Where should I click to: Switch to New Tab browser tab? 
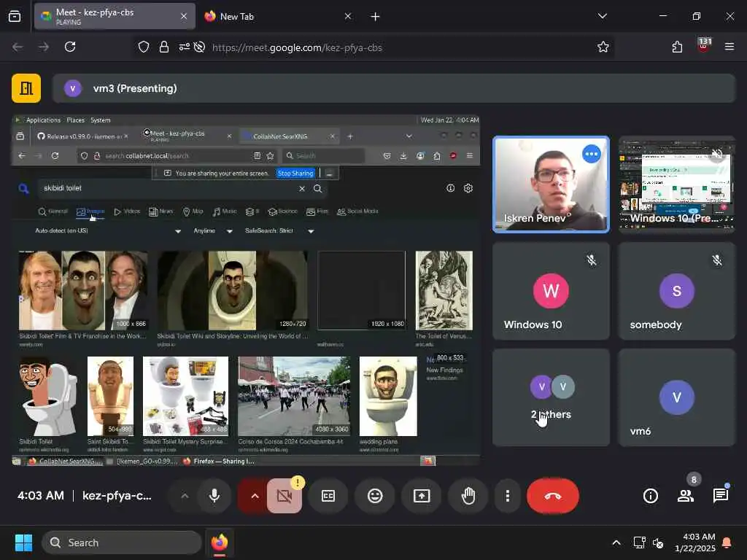276,16
